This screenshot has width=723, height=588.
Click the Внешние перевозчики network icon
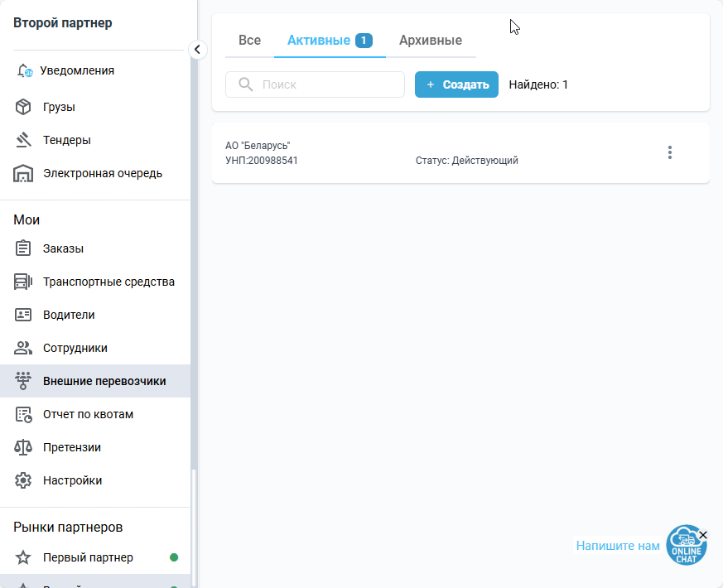25,381
